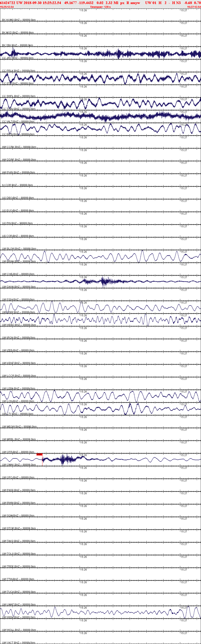This screenshot has width=201, height=644.
Task: Select the UW.LON.BHZ station label
Action: click(x=18, y=401)
